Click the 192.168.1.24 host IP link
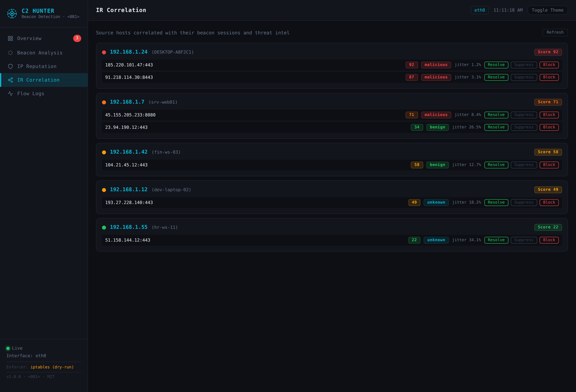Viewport: 576px width, 392px height. pyautogui.click(x=129, y=52)
